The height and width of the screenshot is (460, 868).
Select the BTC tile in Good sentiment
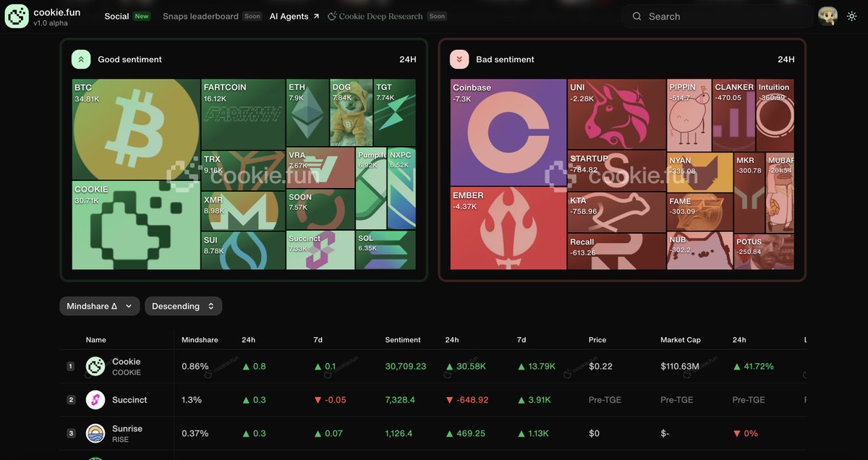point(136,129)
